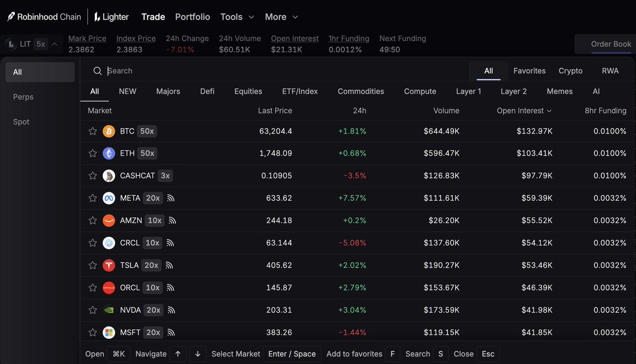Click the META logo icon
This screenshot has width=636, height=364.
(x=109, y=198)
